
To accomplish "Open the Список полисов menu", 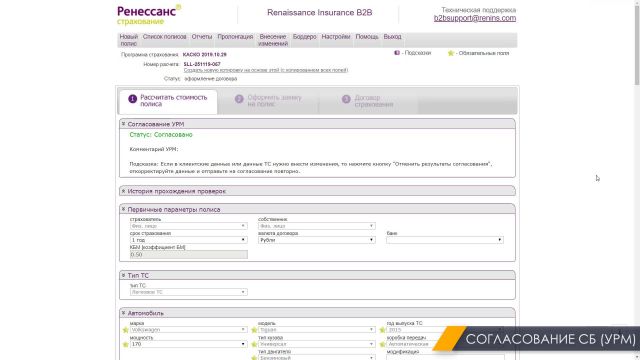I will [164, 37].
